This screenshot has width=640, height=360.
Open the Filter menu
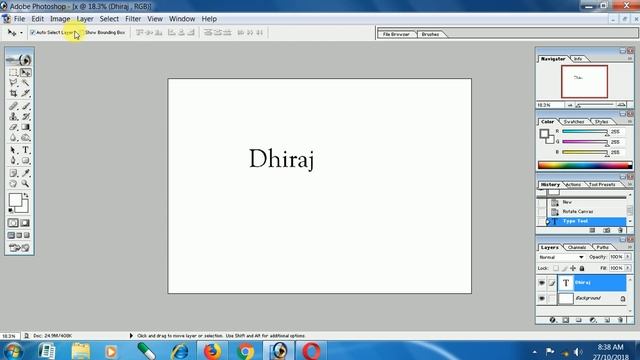click(x=133, y=19)
